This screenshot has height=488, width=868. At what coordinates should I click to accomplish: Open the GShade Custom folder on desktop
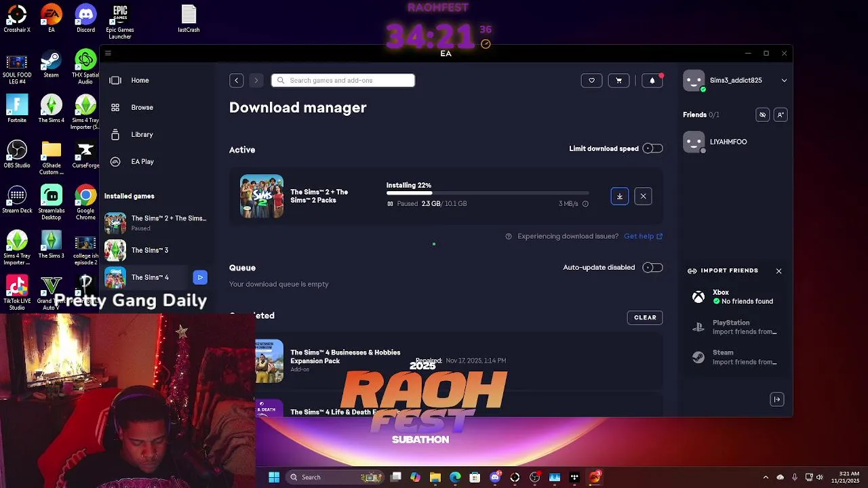pyautogui.click(x=51, y=158)
